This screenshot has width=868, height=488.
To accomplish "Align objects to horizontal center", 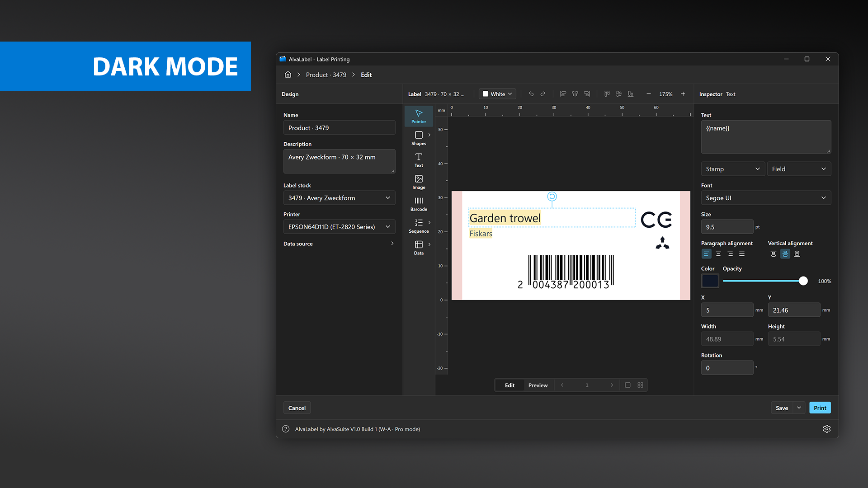I will [x=575, y=94].
